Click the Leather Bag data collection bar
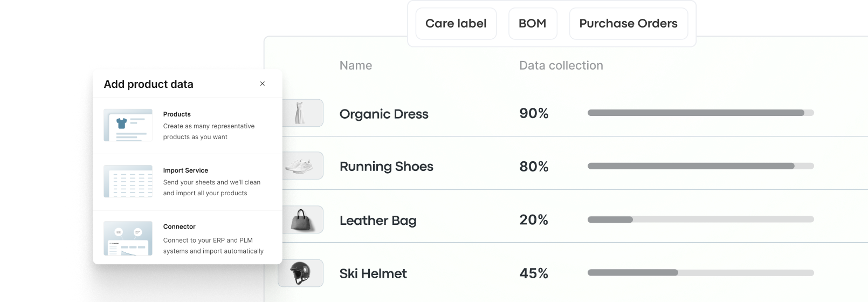The width and height of the screenshot is (868, 302). click(x=700, y=219)
